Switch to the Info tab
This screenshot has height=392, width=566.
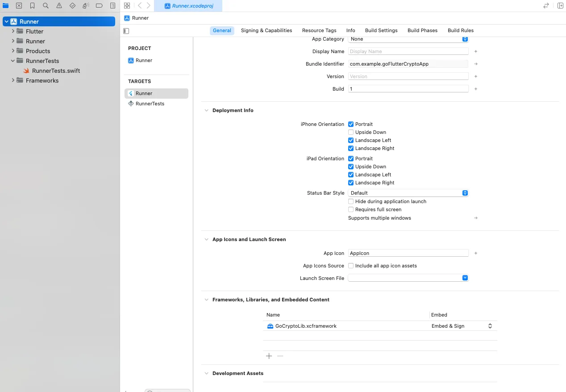click(351, 30)
